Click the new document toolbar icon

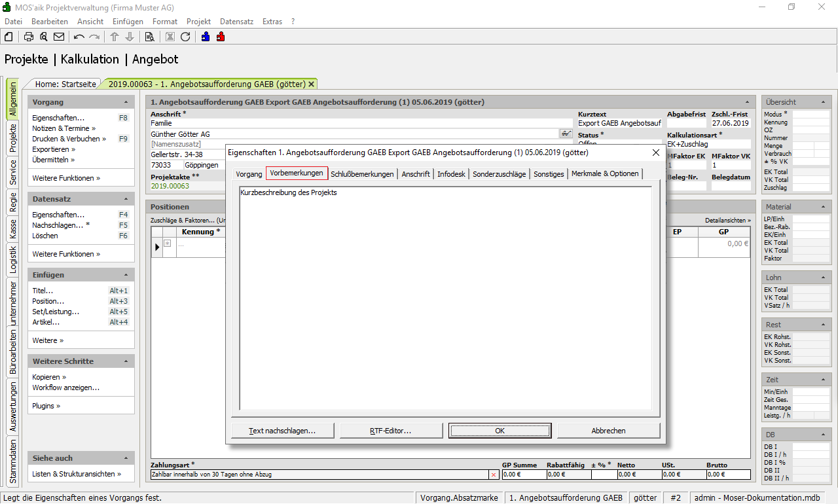(9, 37)
